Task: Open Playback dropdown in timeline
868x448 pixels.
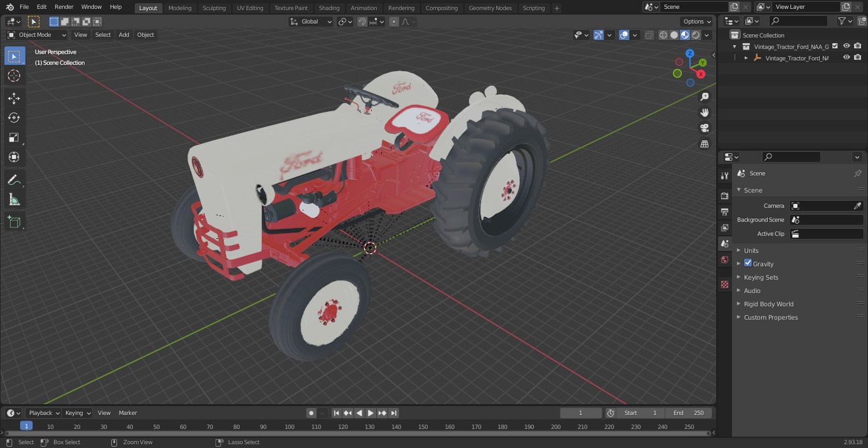Action: click(43, 413)
